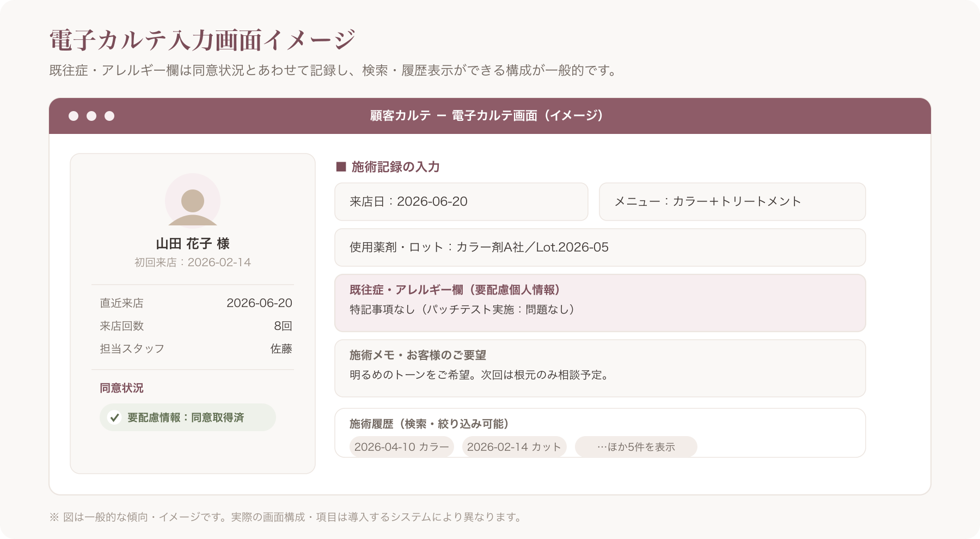Viewport: 980px width, 539px height.
Task: Click the 施術記録の入力 heading
Action: pyautogui.click(x=395, y=167)
